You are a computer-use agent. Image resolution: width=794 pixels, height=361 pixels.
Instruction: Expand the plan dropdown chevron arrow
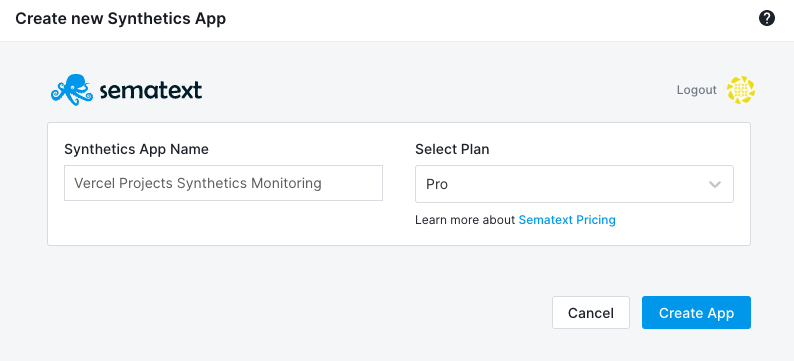[x=714, y=184]
